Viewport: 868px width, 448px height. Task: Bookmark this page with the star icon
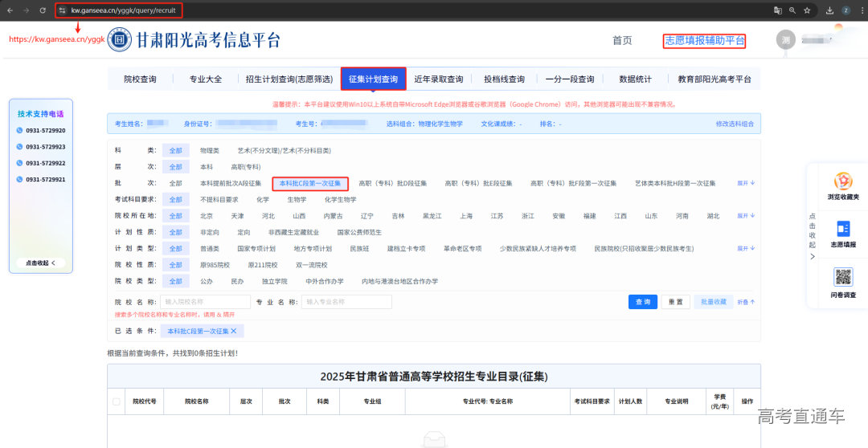point(806,10)
